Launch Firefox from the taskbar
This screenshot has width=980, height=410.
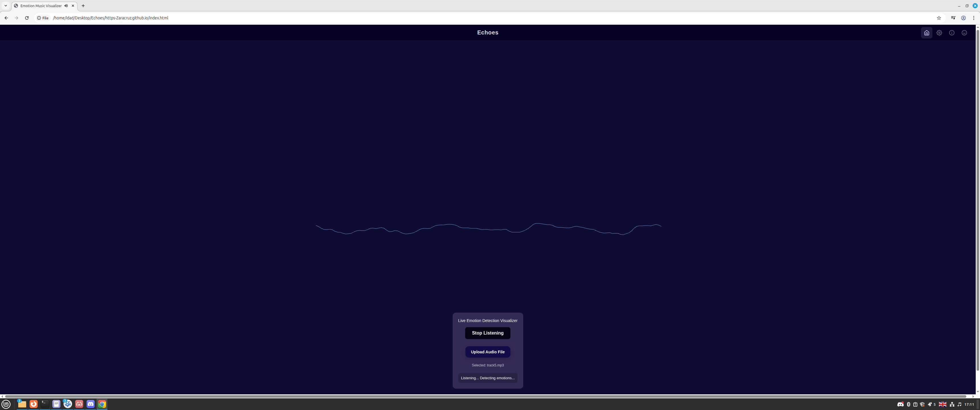click(34, 404)
